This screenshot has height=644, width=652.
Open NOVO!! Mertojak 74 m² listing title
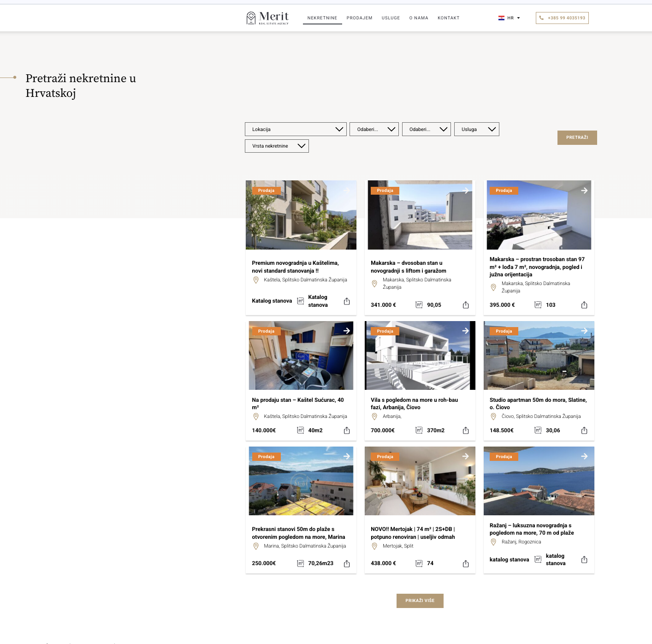[x=413, y=533]
